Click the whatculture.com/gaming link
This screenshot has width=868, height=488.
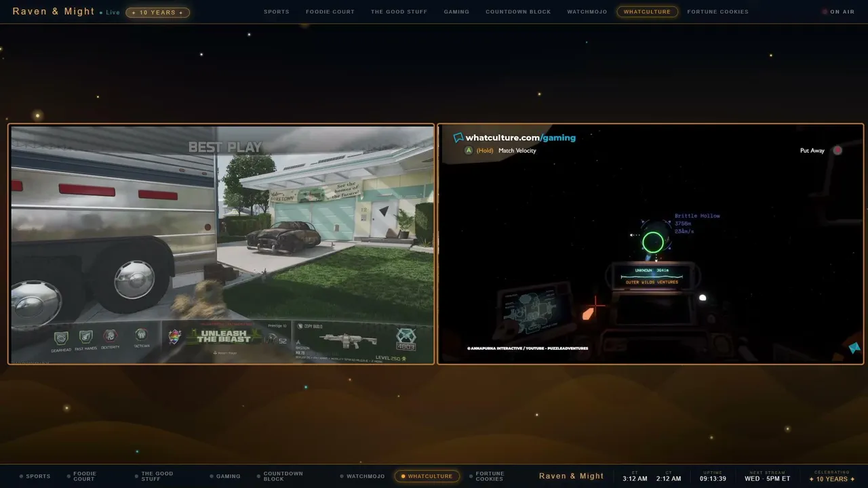click(x=520, y=138)
